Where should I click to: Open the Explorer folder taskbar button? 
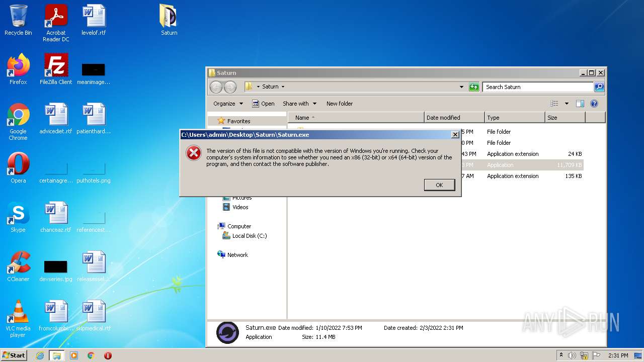coord(57,355)
